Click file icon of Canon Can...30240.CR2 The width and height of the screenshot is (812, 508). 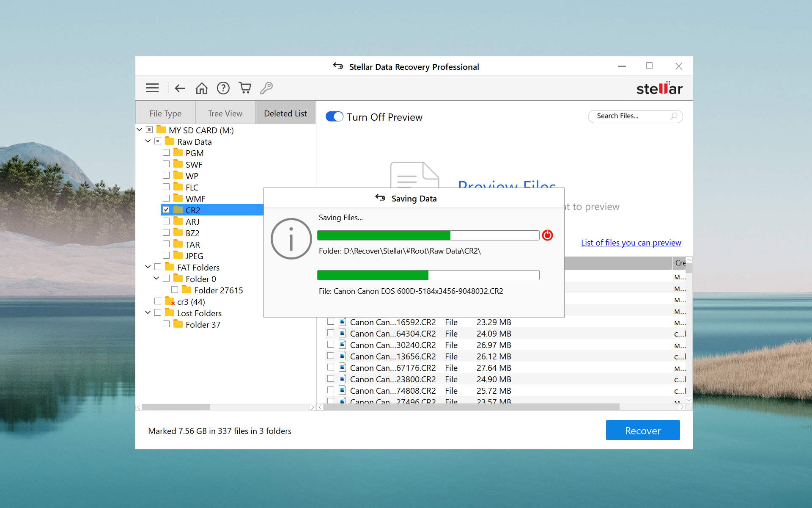tap(343, 345)
